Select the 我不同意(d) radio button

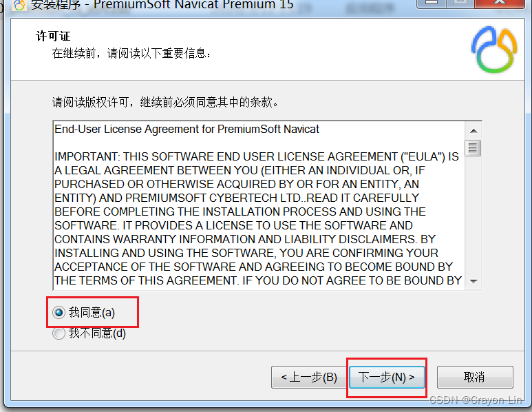point(58,333)
